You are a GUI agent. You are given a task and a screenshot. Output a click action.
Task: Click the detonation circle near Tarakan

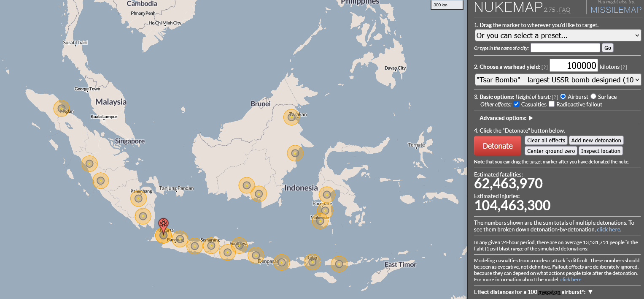click(291, 117)
